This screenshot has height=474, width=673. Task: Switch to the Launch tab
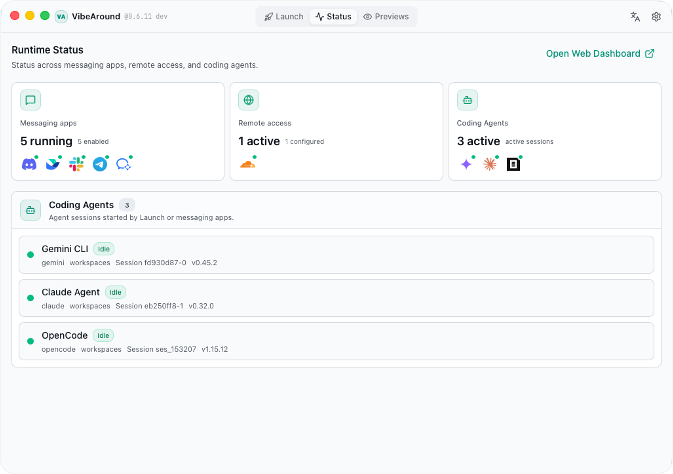[284, 17]
